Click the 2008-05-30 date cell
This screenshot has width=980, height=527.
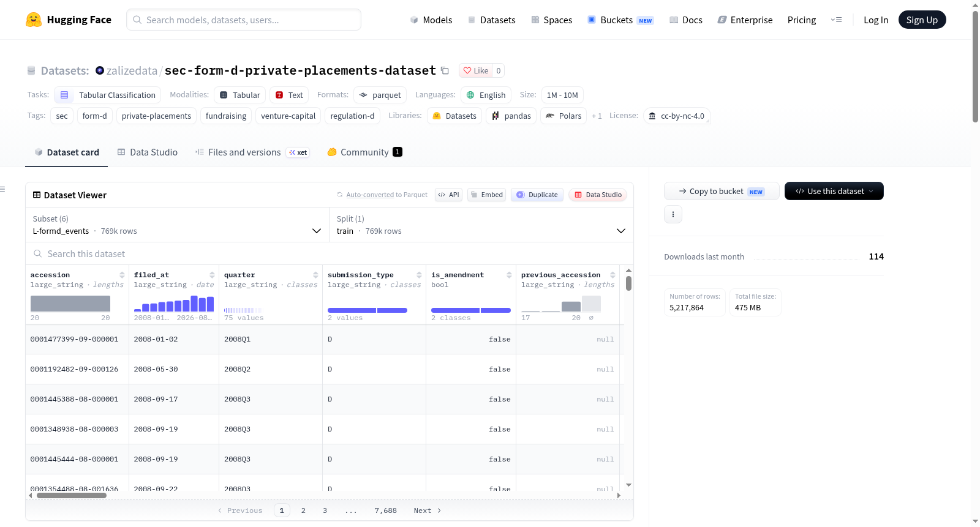point(174,369)
